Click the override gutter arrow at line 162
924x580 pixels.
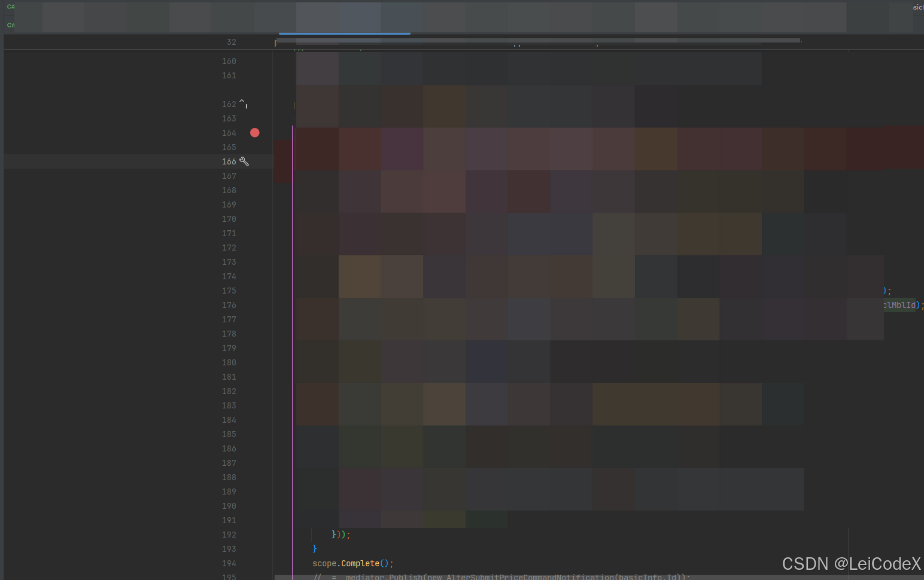tap(244, 103)
